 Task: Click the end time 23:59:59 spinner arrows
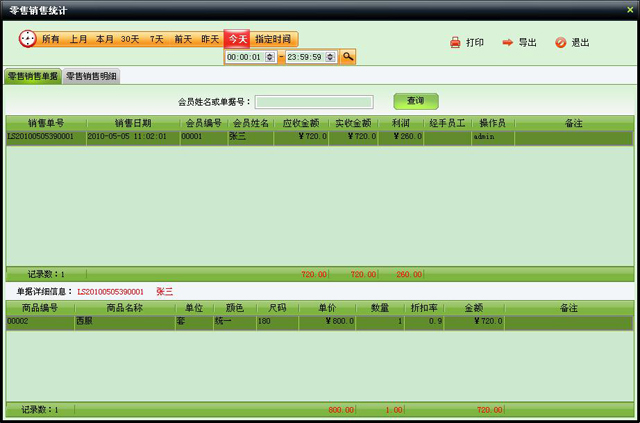coord(330,57)
